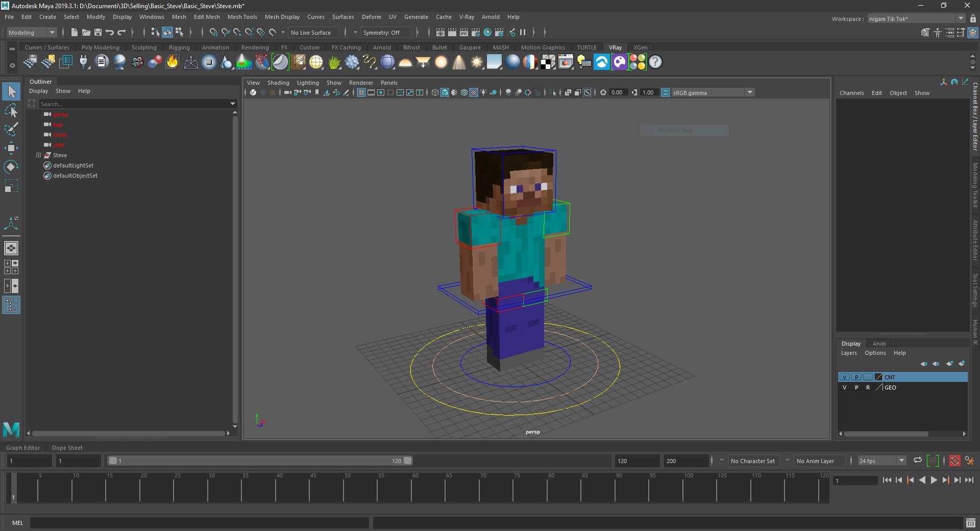Click the Redo arrow icon
Screen dimensions: 980x531
[121, 33]
